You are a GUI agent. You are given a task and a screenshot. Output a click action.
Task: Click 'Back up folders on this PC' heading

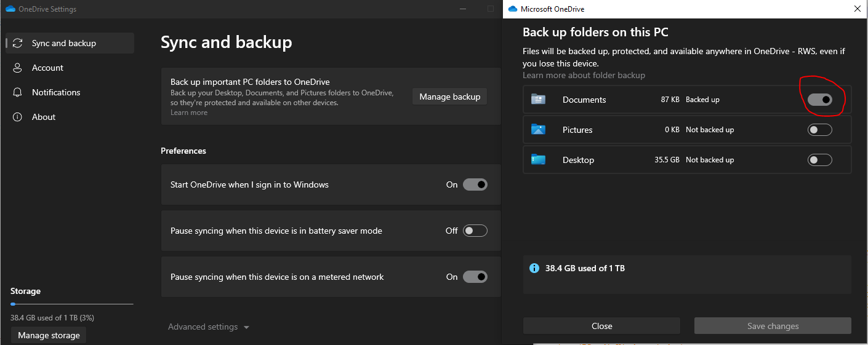pyautogui.click(x=595, y=32)
